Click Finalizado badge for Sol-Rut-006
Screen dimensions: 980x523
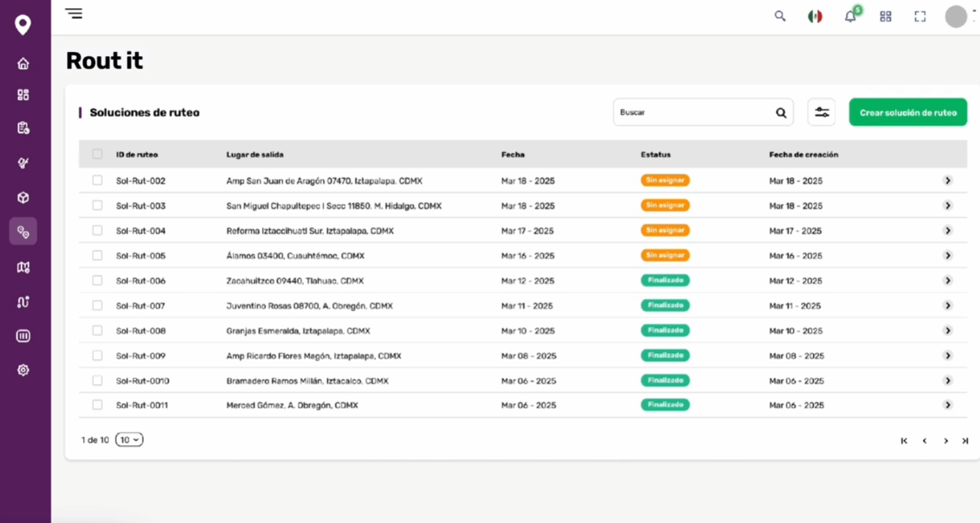click(665, 280)
